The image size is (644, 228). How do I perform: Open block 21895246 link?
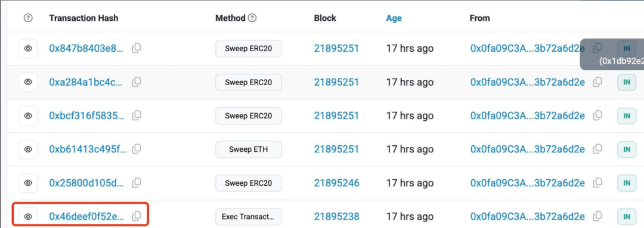pos(336,183)
